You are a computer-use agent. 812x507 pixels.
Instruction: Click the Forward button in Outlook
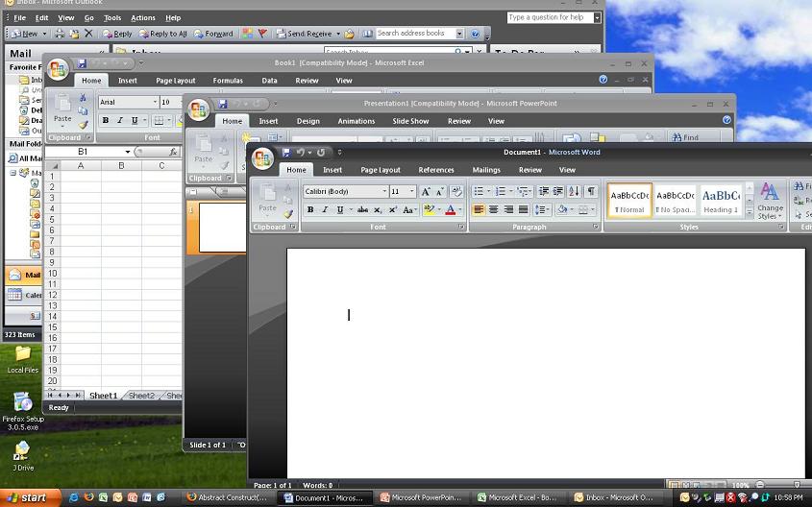[213, 34]
